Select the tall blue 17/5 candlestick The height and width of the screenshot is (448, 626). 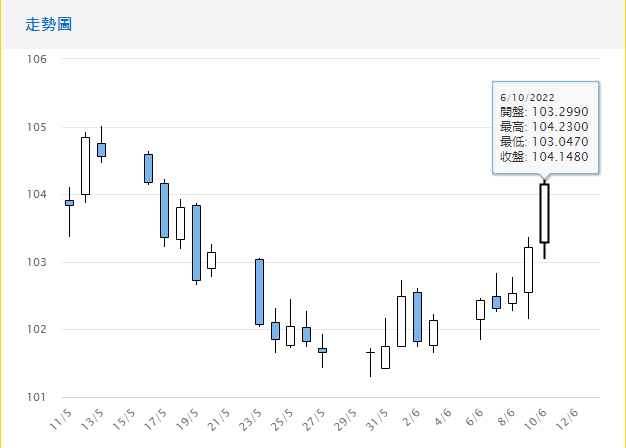click(164, 210)
